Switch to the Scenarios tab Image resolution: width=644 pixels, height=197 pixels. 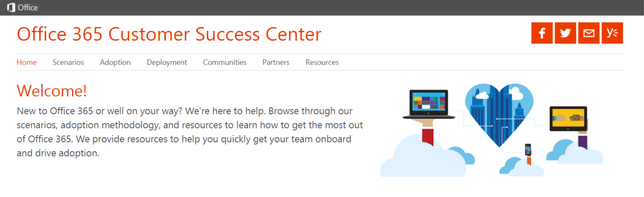pyautogui.click(x=68, y=62)
